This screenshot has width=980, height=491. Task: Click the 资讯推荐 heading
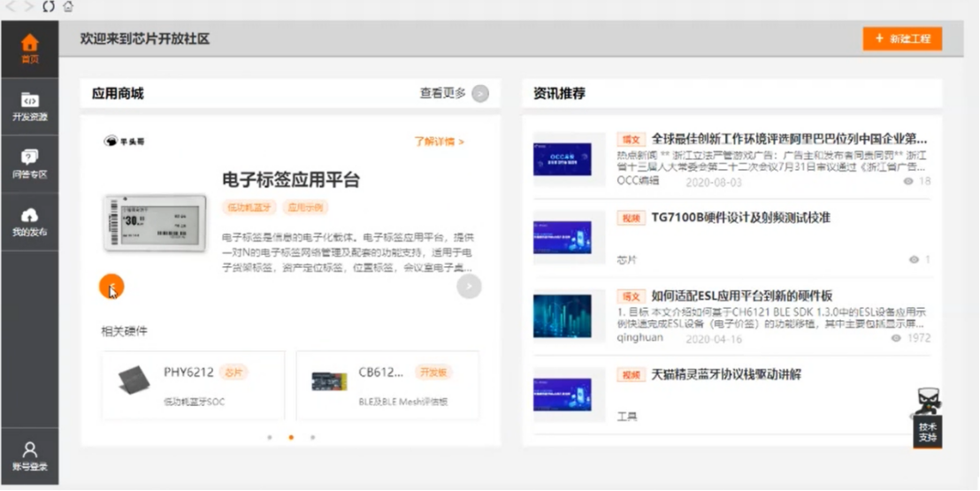pos(559,94)
